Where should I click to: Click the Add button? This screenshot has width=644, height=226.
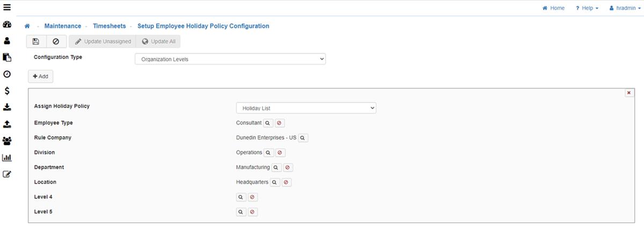click(41, 76)
